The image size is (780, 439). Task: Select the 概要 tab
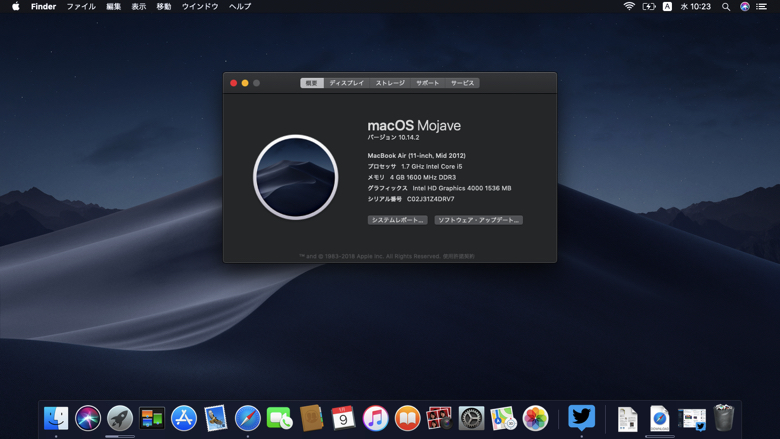(312, 83)
